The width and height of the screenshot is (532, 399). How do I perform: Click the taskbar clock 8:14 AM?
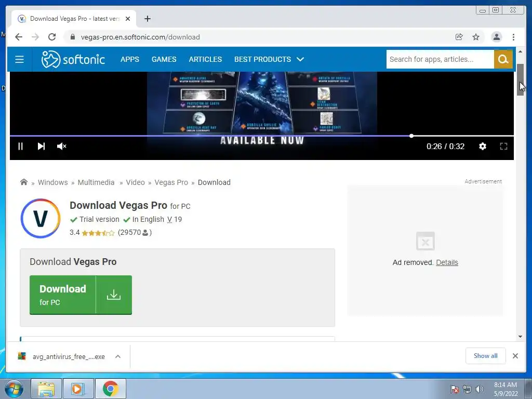pyautogui.click(x=506, y=385)
